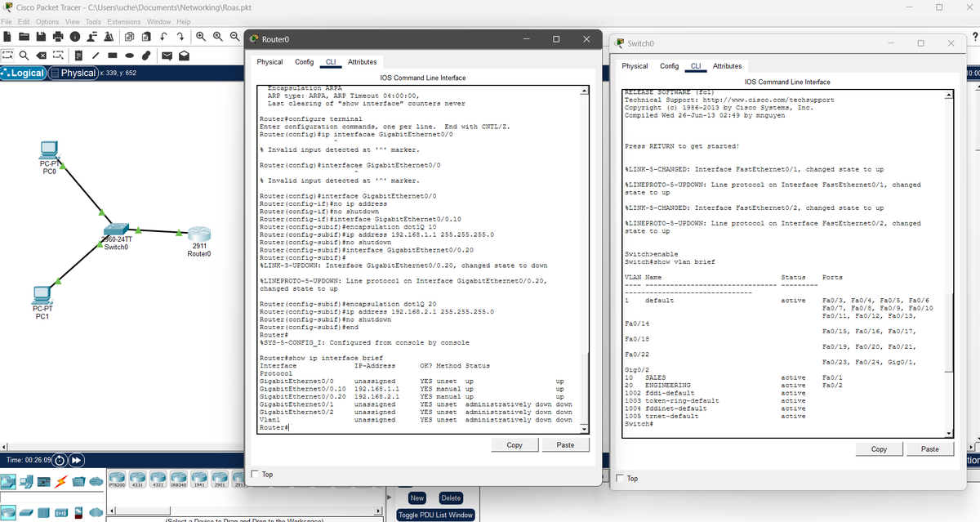Open the Network Information icon
Viewport: 980px width, 522px height.
(x=75, y=36)
